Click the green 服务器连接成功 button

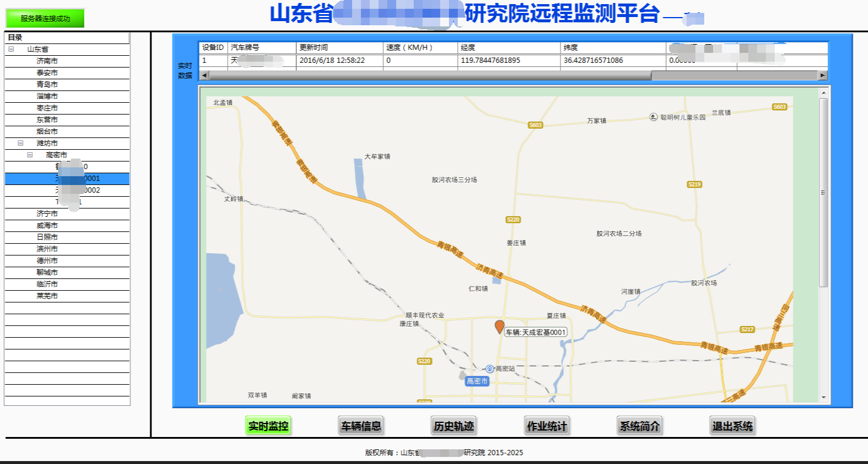tap(45, 18)
